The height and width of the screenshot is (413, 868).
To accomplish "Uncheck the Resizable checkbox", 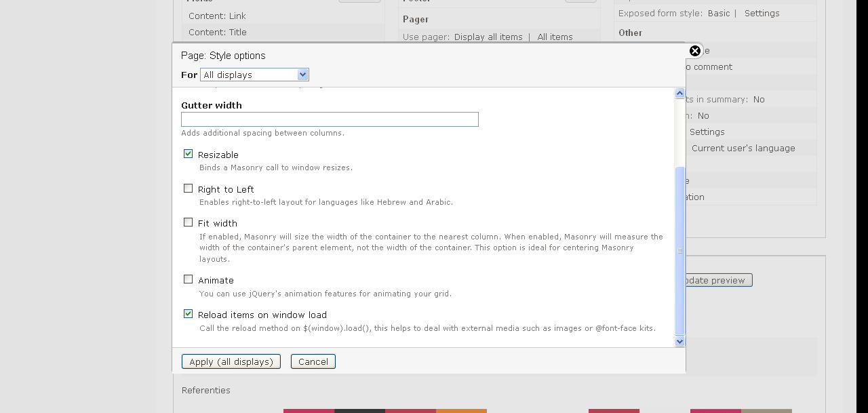I will tap(189, 154).
